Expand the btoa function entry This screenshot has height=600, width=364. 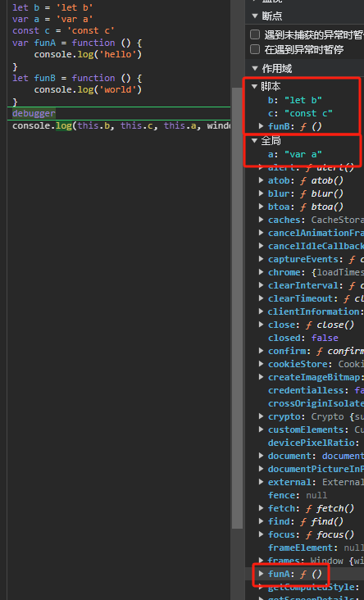[x=261, y=207]
